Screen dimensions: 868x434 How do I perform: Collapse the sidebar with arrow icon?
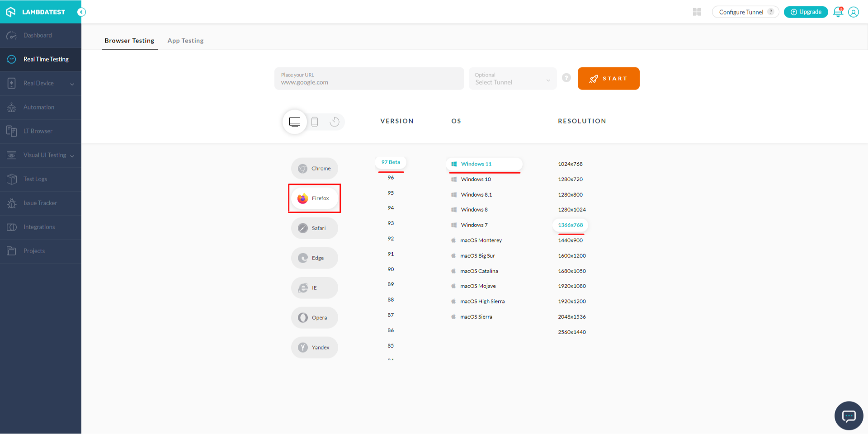pyautogui.click(x=81, y=12)
